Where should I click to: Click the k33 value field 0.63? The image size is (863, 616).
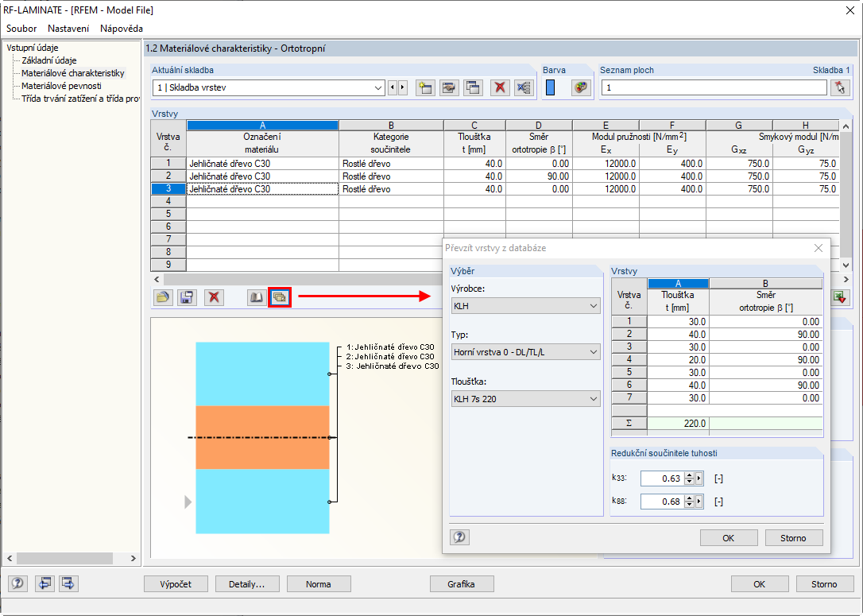[663, 478]
